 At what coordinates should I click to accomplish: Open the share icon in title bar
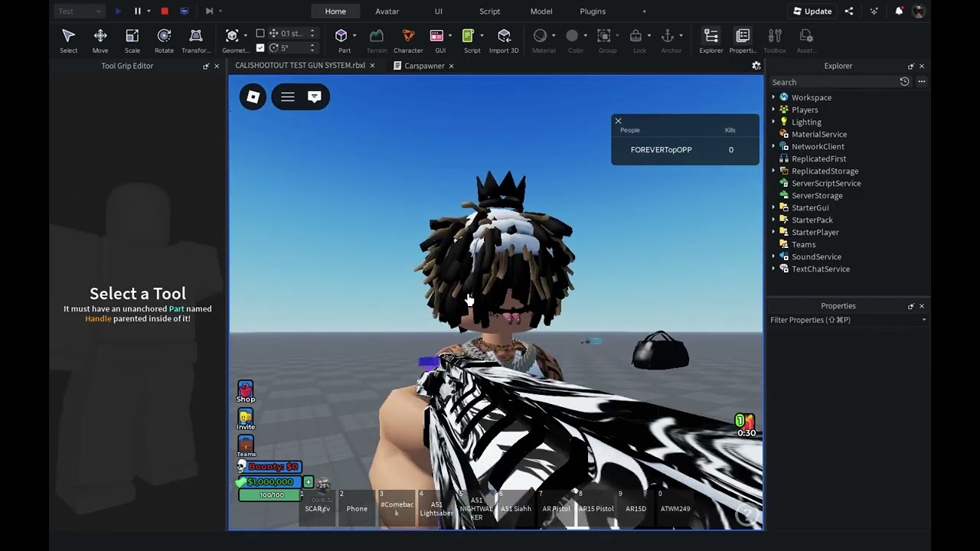(x=849, y=11)
